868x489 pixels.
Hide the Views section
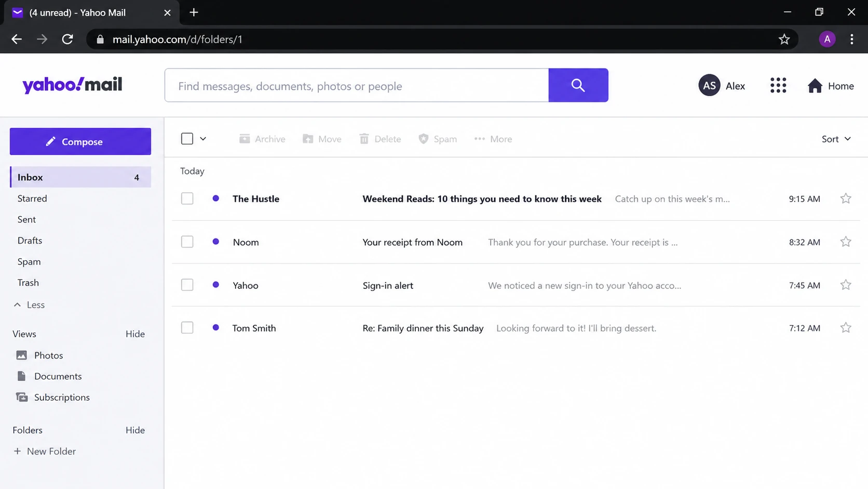[135, 334]
